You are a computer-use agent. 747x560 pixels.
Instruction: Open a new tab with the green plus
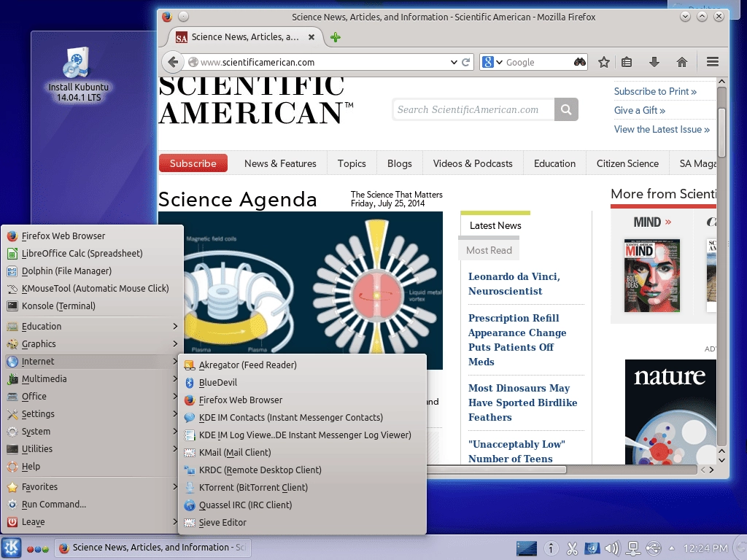click(x=336, y=37)
